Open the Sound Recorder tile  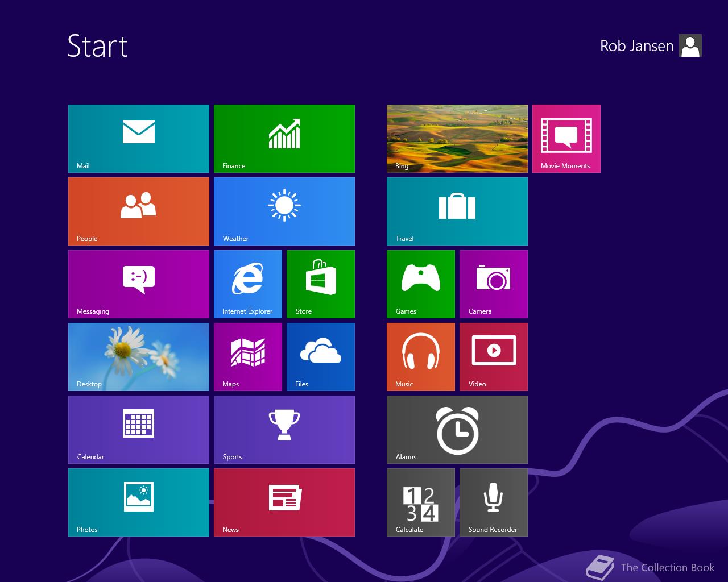tap(494, 502)
